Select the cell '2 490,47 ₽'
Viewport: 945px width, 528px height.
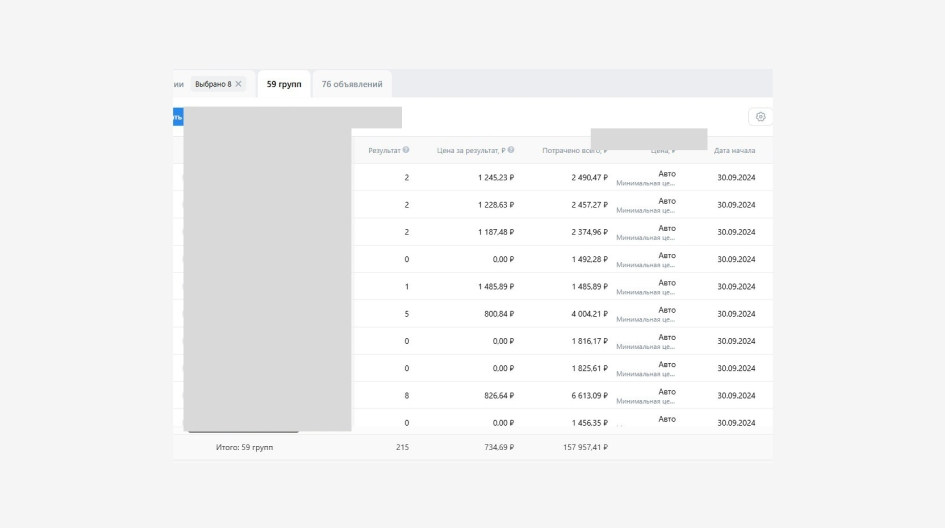pos(589,177)
